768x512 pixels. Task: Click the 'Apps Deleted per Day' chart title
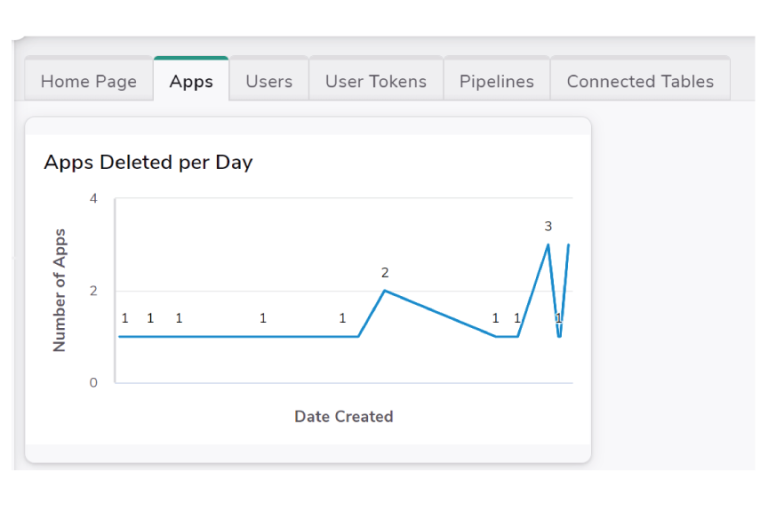point(148,162)
